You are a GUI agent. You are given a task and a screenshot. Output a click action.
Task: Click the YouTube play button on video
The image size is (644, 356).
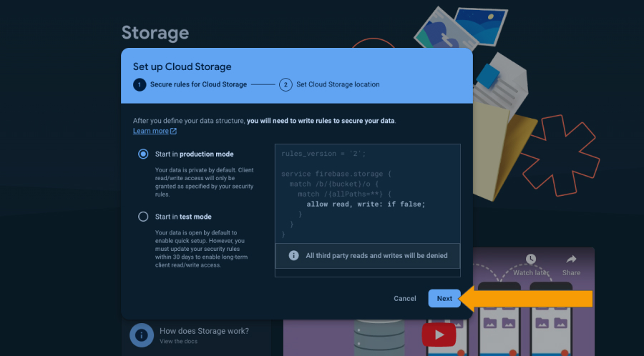[x=439, y=335]
